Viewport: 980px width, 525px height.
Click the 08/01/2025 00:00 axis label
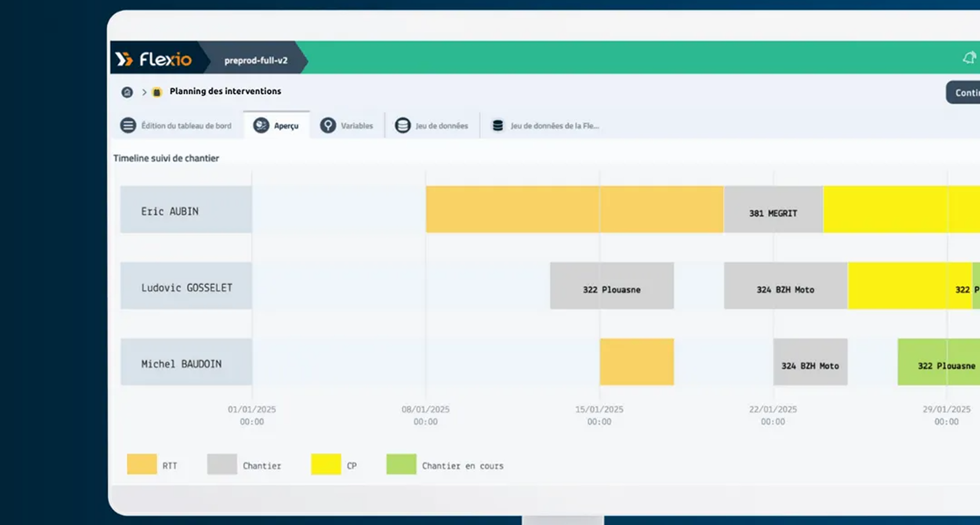tap(425, 415)
